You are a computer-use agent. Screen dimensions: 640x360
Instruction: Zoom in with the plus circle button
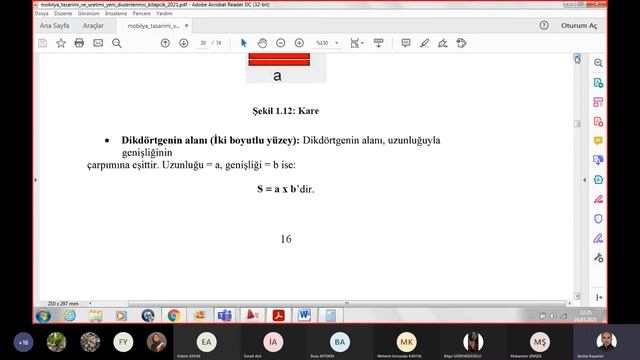point(299,43)
